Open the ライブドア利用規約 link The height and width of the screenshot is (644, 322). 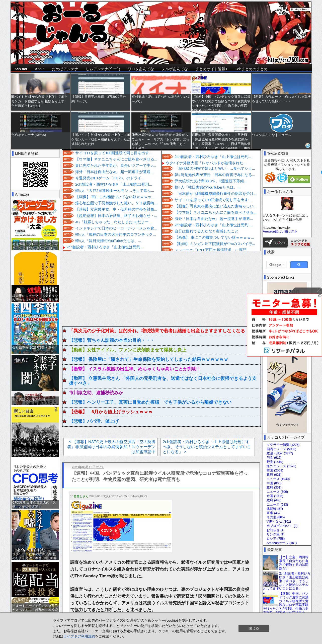pos(79,636)
